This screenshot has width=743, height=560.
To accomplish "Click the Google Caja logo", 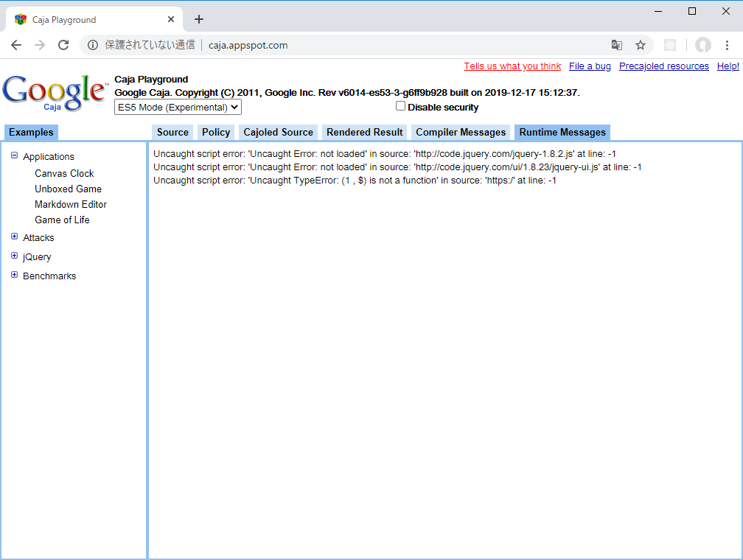I will (54, 92).
